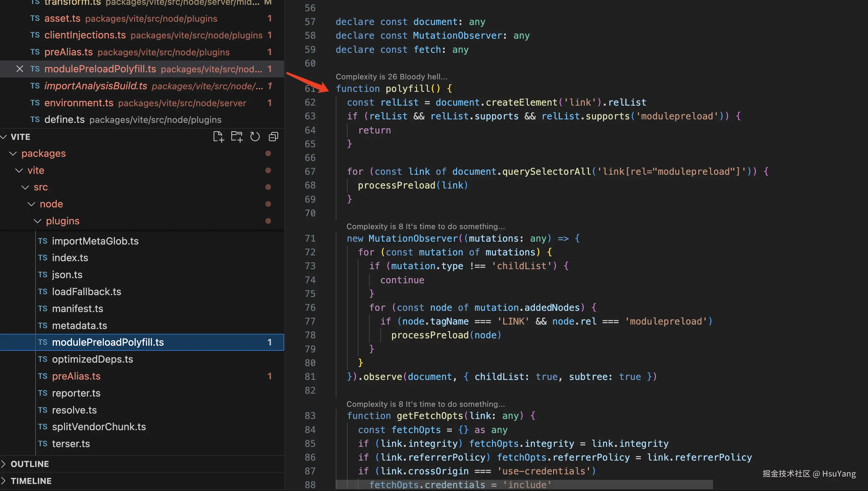The image size is (868, 491).
Task: Refresh the explorer with the reload icon
Action: coord(255,137)
